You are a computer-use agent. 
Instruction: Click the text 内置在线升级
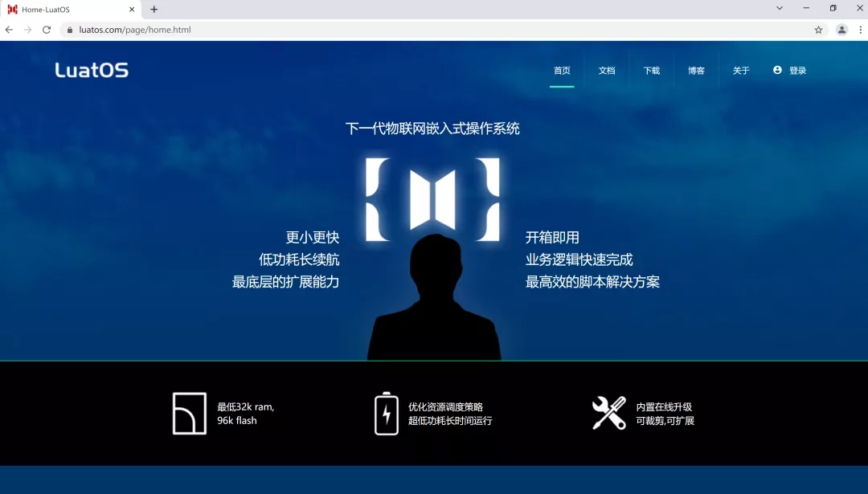point(664,406)
